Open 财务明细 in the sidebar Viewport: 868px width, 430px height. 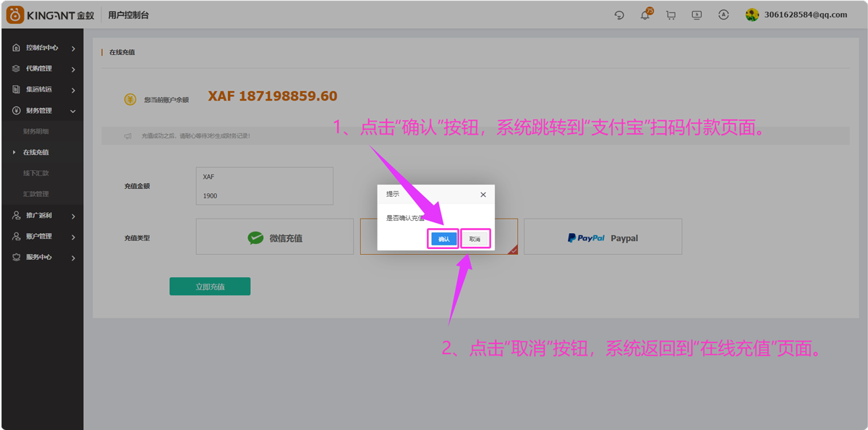click(x=36, y=132)
